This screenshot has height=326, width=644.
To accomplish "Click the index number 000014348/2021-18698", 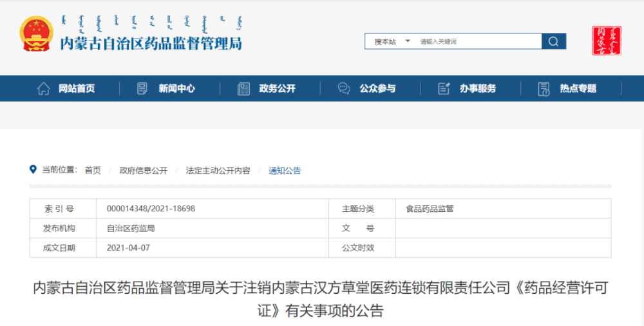I will point(151,209).
